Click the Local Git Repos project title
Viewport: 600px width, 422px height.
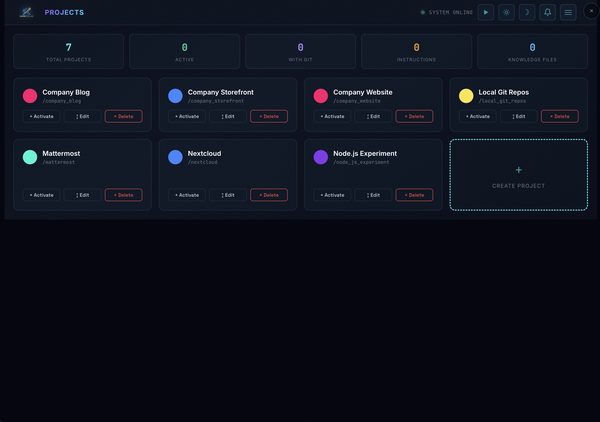(504, 92)
